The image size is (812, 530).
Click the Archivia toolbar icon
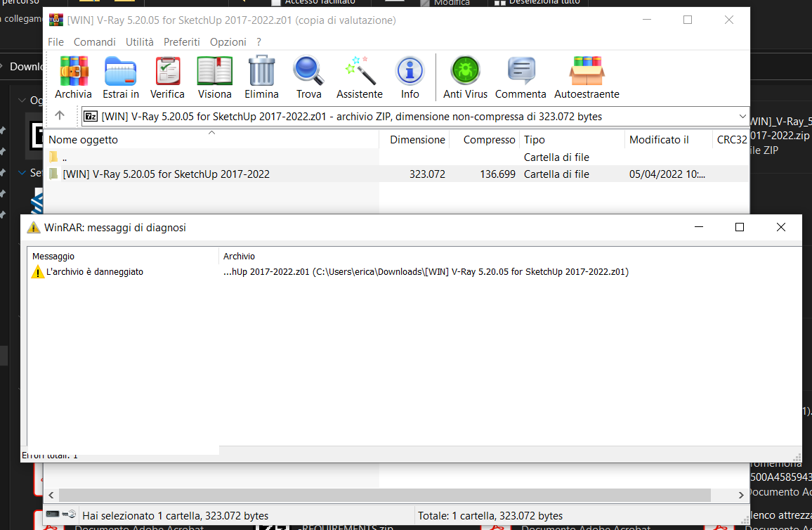point(73,77)
